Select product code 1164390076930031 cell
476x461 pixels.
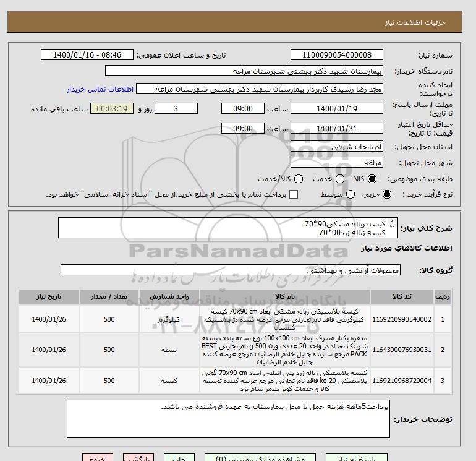402,350
